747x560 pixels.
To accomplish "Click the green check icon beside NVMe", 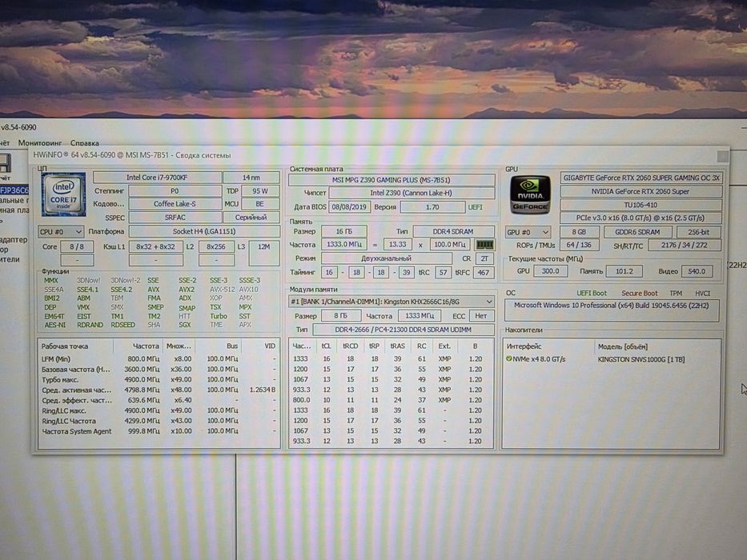I will 508,359.
